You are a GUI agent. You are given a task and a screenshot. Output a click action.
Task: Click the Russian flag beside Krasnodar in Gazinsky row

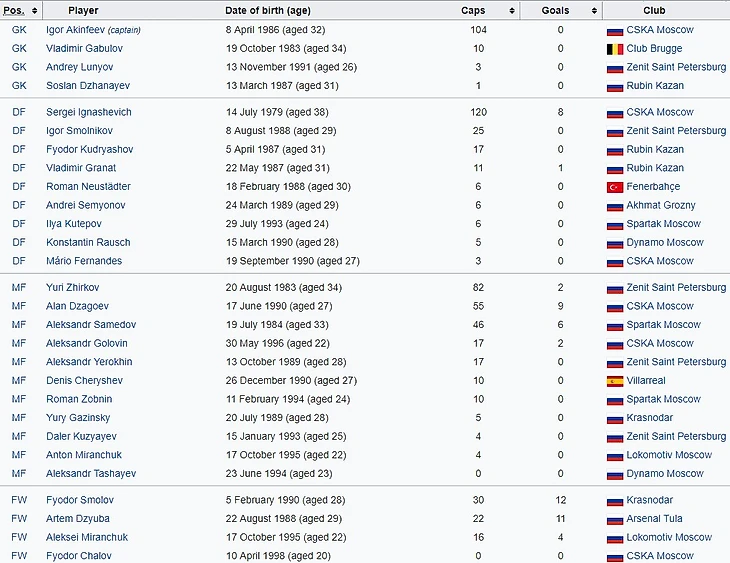click(x=615, y=418)
